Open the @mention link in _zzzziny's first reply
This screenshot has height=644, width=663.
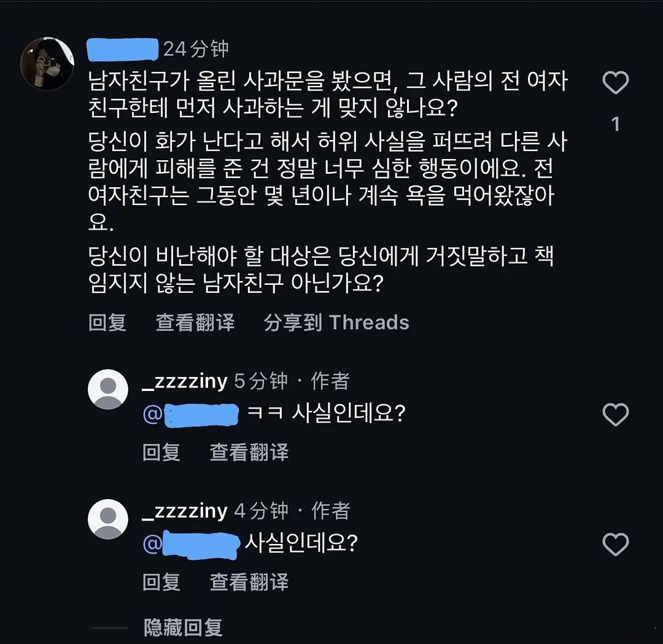click(x=191, y=413)
